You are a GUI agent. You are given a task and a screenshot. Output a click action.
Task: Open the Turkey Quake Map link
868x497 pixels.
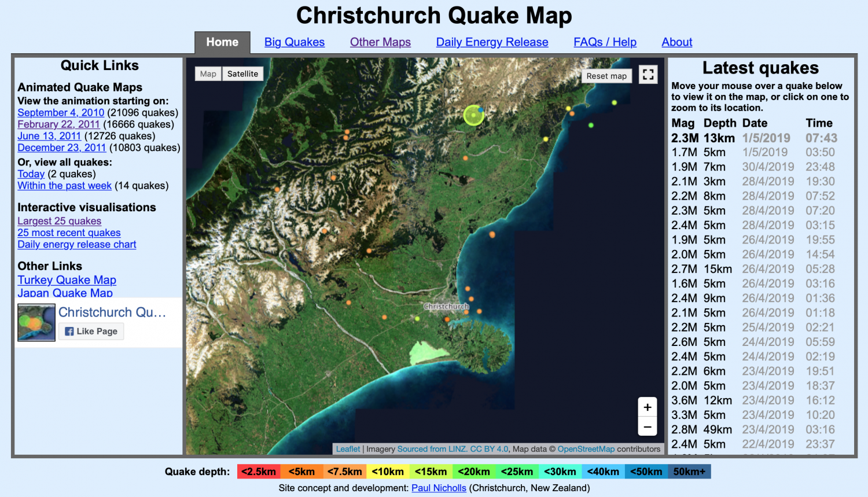click(67, 280)
